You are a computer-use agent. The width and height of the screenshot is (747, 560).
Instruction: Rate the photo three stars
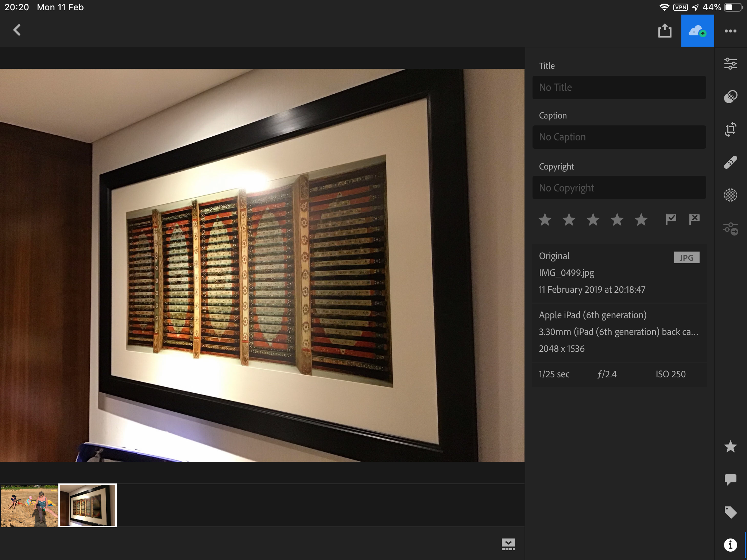coord(593,220)
